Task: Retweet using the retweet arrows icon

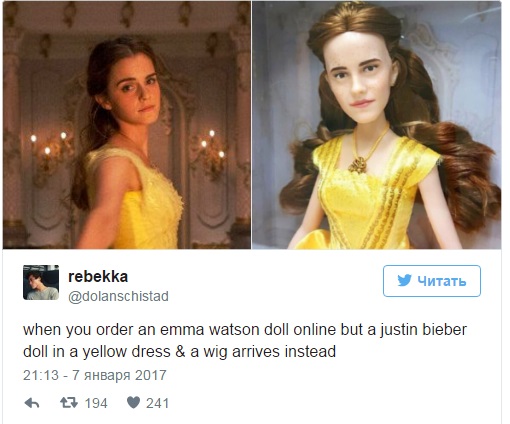Action: pos(69,403)
